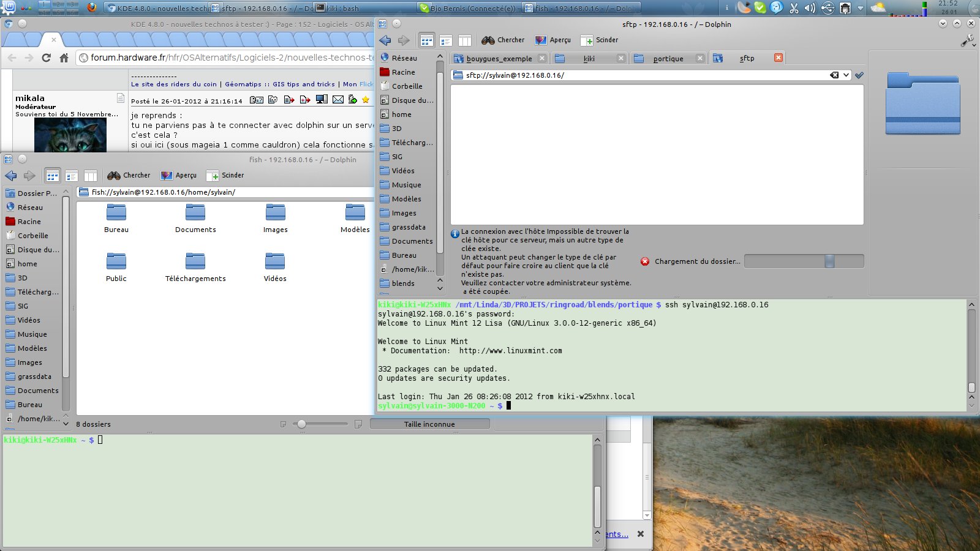
Task: Enable columns view in sftp Dolphin window
Action: tap(465, 40)
